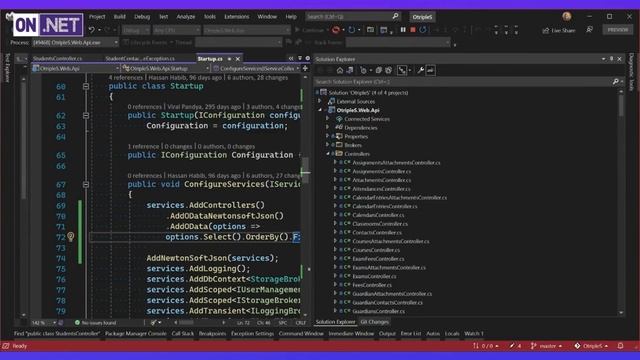The image size is (640, 360).
Task: Click the Solution Explorer search field
Action: [463, 82]
